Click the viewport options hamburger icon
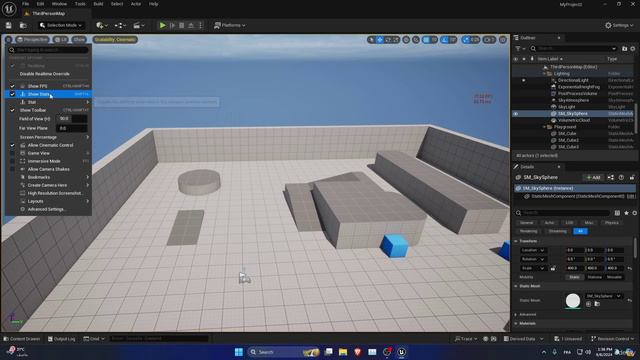The height and width of the screenshot is (360, 640). tap(8, 40)
